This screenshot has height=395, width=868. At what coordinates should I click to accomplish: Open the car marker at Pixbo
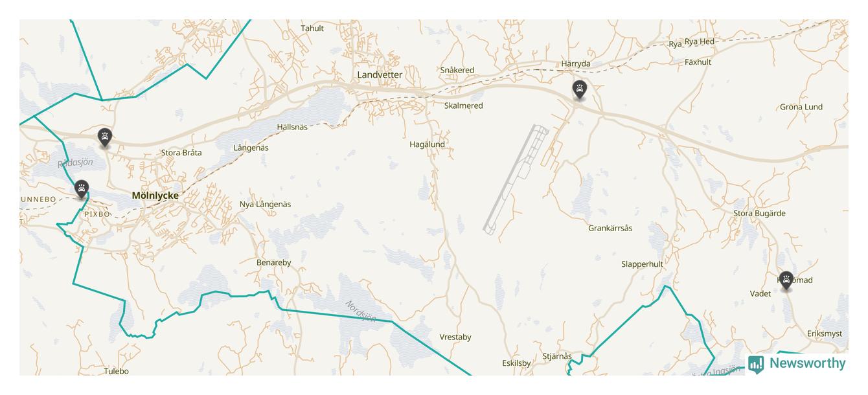coord(81,190)
